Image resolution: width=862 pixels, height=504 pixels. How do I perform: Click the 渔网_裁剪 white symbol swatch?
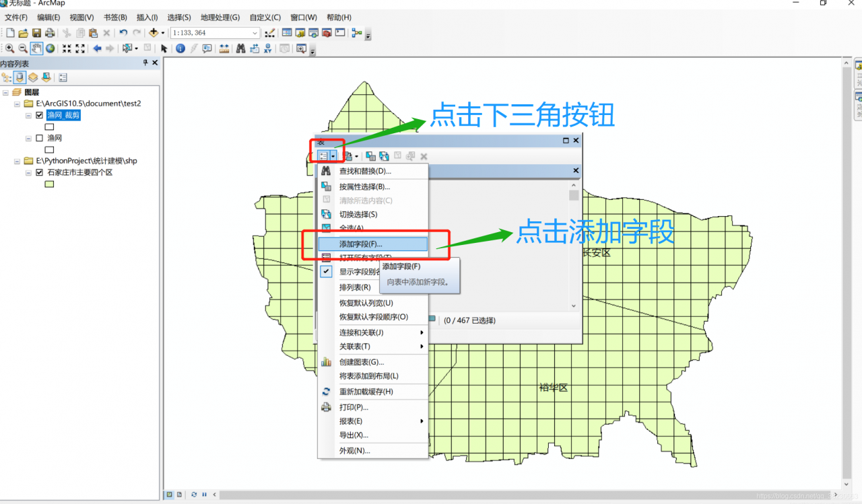click(49, 127)
